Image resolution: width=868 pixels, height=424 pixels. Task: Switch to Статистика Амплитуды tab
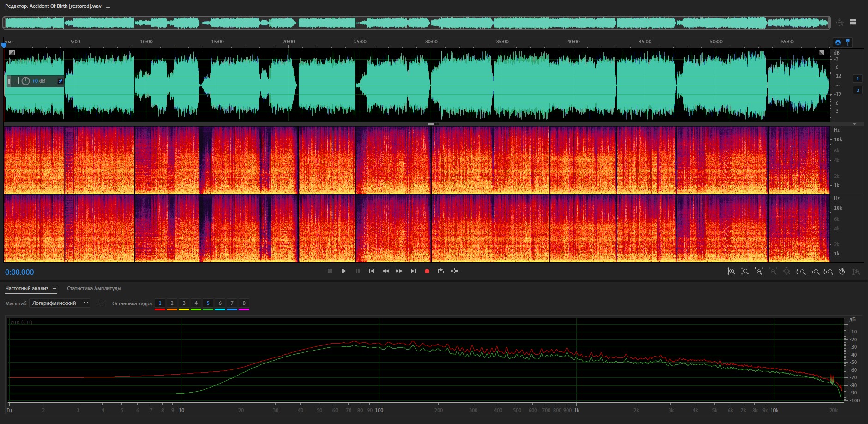94,288
